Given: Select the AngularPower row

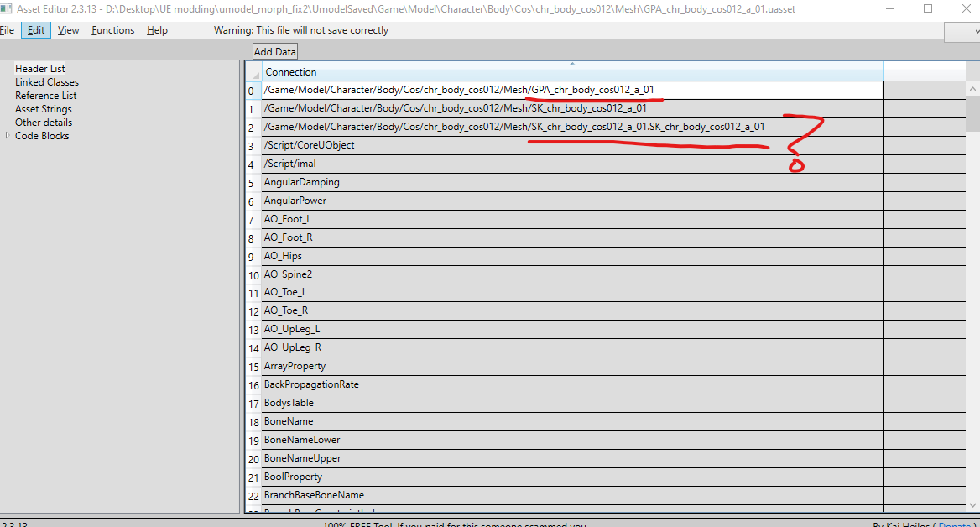Looking at the screenshot, I should 572,201.
